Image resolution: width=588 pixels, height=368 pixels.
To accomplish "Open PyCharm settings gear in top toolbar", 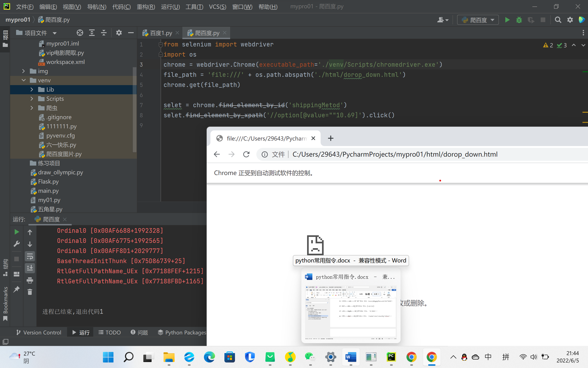I will (570, 20).
